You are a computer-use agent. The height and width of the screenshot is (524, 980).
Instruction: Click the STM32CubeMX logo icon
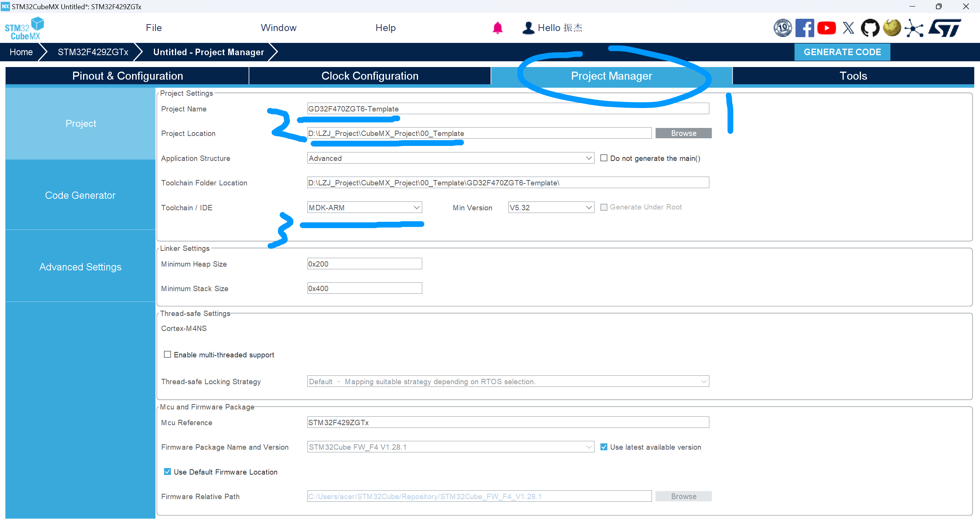24,28
